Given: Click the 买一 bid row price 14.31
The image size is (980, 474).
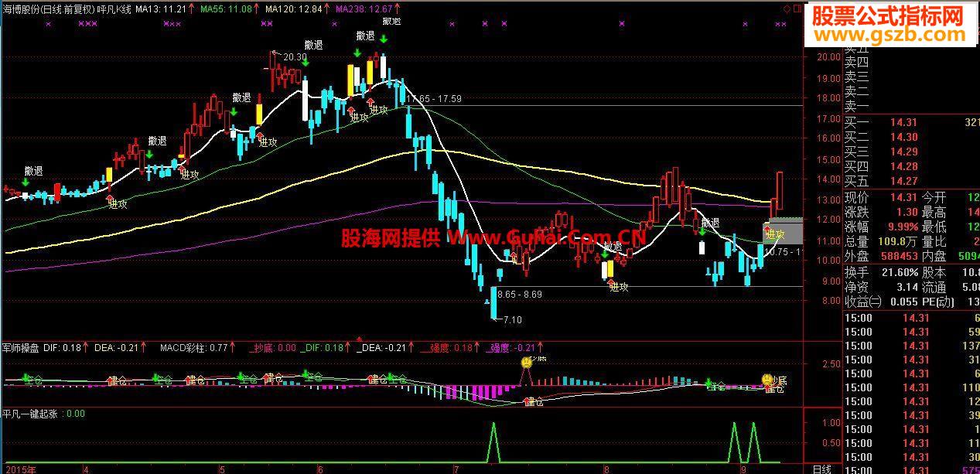Looking at the screenshot, I should point(904,123).
